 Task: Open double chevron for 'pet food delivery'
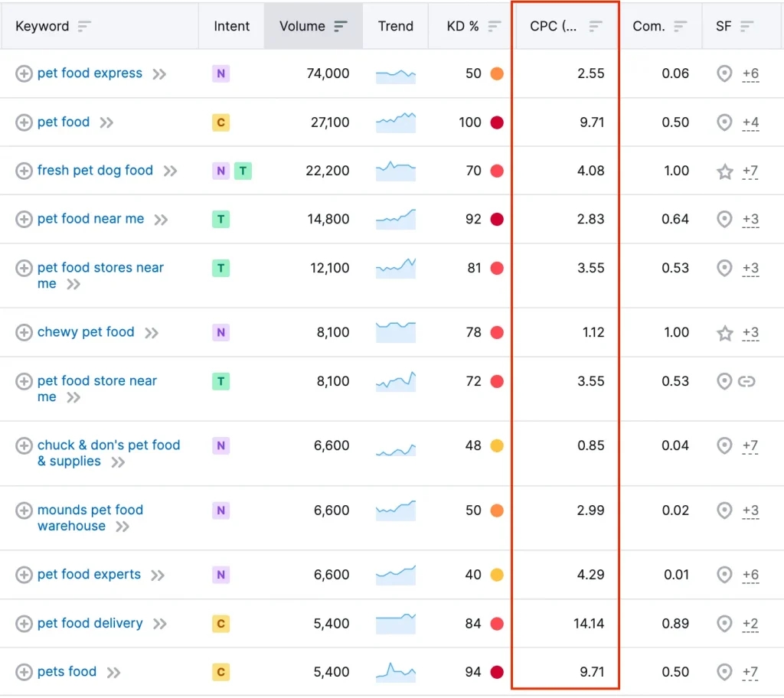click(160, 624)
